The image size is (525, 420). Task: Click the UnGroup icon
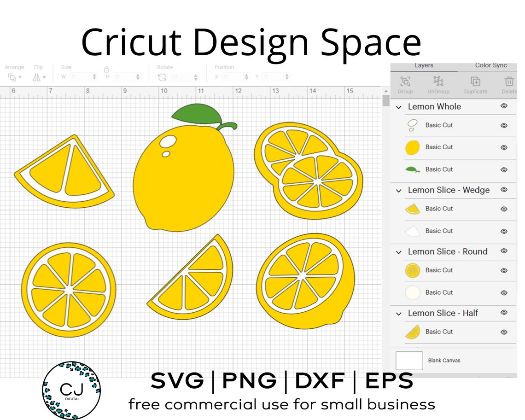tap(438, 81)
